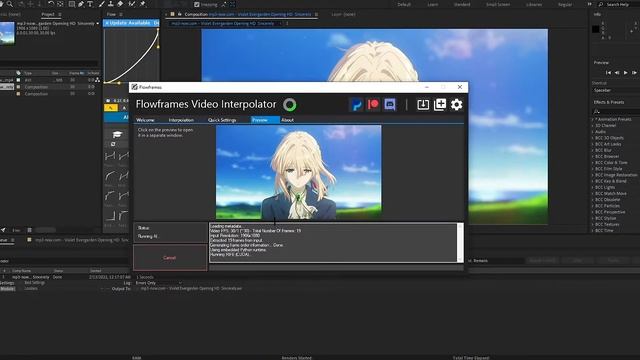Viewport: 640px width, 360px height.
Task: Click the red Cancel button in Flowframes
Action: 170,258
